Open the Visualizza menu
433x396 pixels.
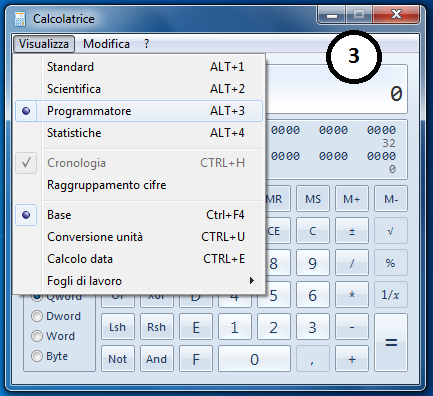pyautogui.click(x=44, y=44)
